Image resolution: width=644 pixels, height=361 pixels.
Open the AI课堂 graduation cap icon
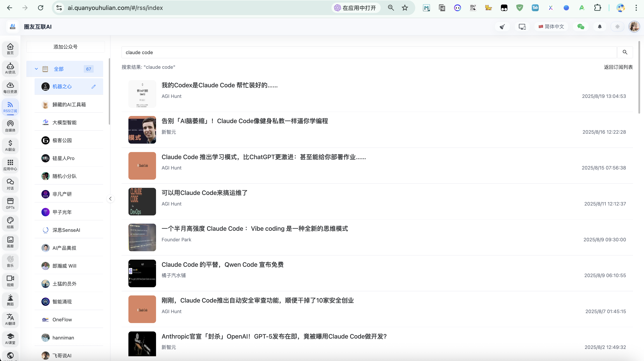coord(10,339)
